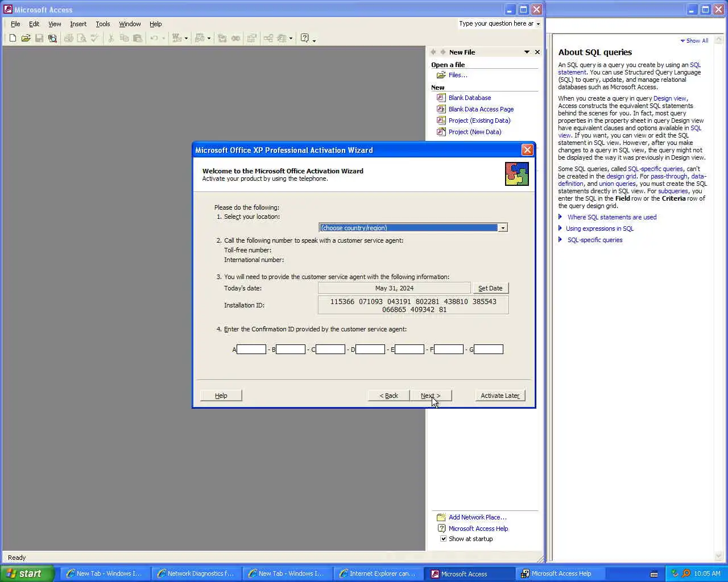Open the Analyze dropdown arrow
This screenshot has height=582, width=728.
point(209,38)
